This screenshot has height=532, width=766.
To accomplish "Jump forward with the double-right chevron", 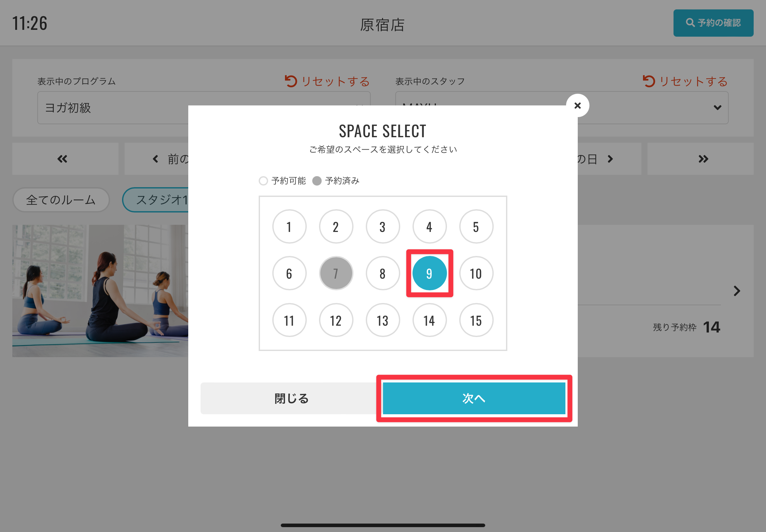I will click(703, 159).
